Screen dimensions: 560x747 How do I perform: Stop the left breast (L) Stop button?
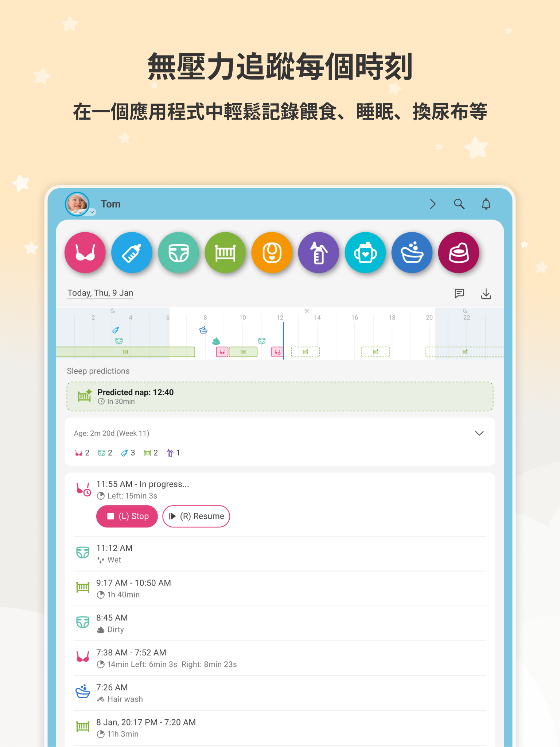127,516
